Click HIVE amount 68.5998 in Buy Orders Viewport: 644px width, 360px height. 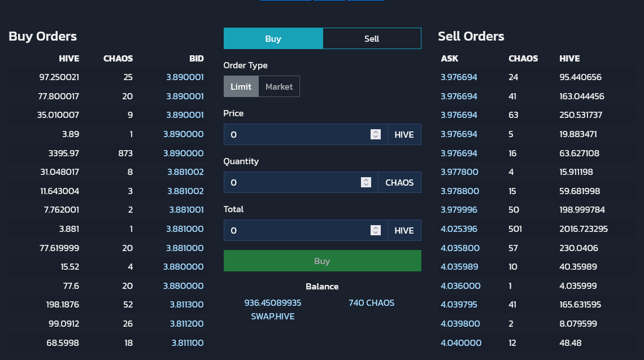63,343
